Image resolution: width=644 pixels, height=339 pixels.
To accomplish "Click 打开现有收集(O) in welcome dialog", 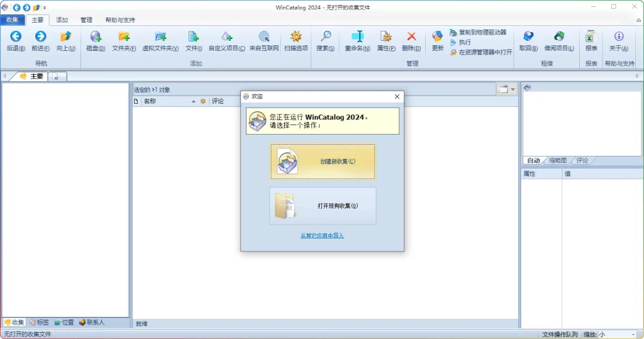I will [x=323, y=206].
